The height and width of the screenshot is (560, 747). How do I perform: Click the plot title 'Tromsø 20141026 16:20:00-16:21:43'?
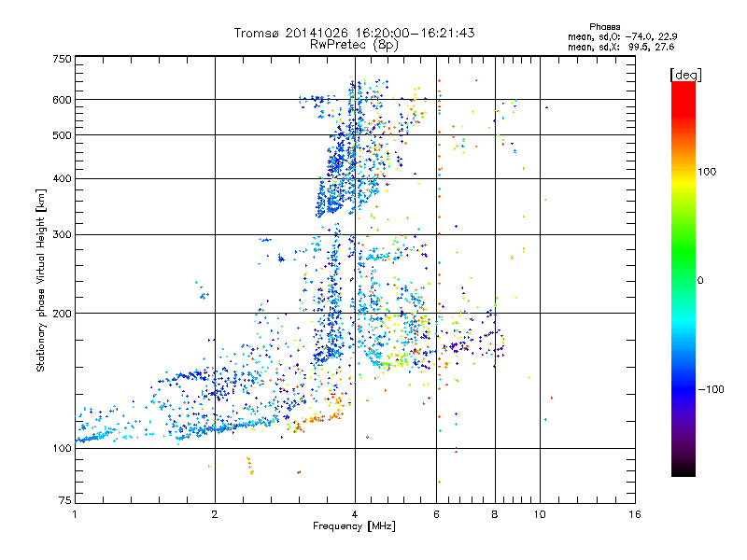[354, 33]
